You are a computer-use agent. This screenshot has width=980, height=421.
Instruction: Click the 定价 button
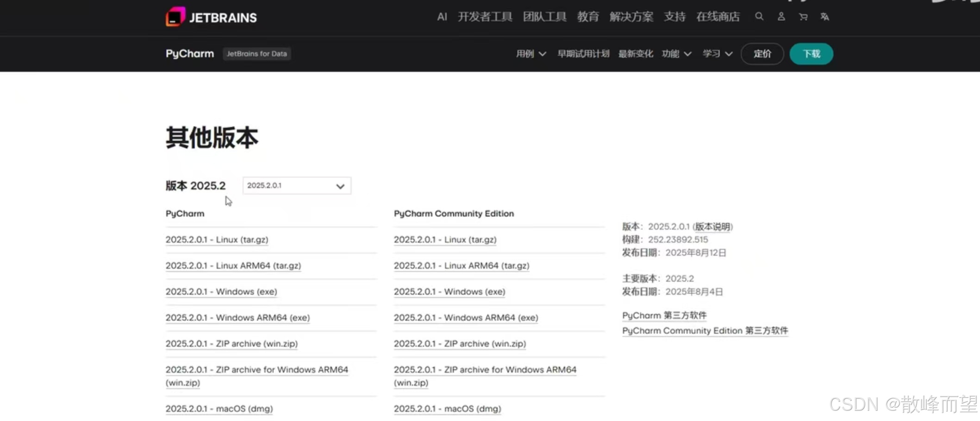click(x=762, y=54)
